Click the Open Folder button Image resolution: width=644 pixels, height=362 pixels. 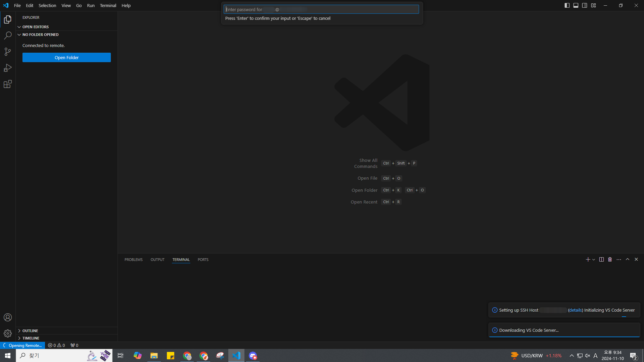pyautogui.click(x=66, y=57)
